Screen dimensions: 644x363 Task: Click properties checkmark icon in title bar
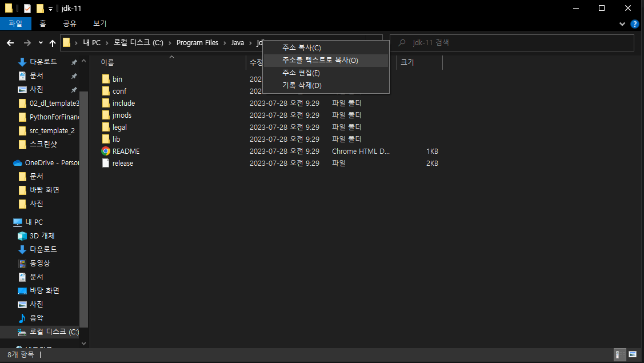click(x=27, y=8)
